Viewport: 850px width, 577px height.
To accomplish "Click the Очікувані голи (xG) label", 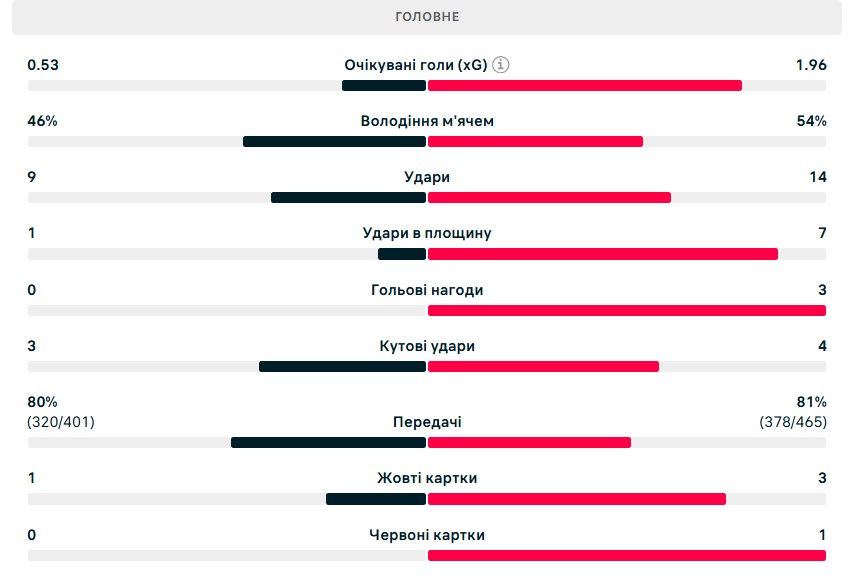I will [x=415, y=65].
